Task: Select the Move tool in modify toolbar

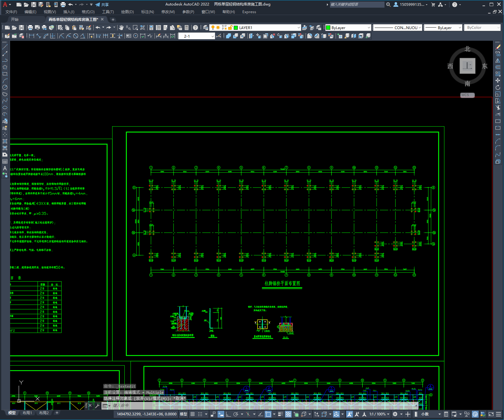Action: 498,81
